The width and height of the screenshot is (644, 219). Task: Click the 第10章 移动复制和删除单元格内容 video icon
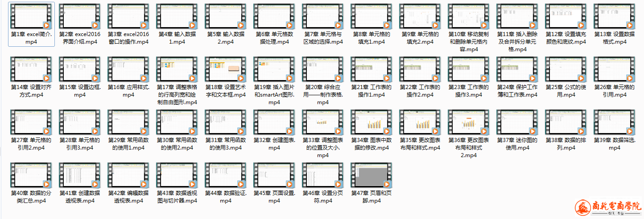pyautogui.click(x=469, y=17)
